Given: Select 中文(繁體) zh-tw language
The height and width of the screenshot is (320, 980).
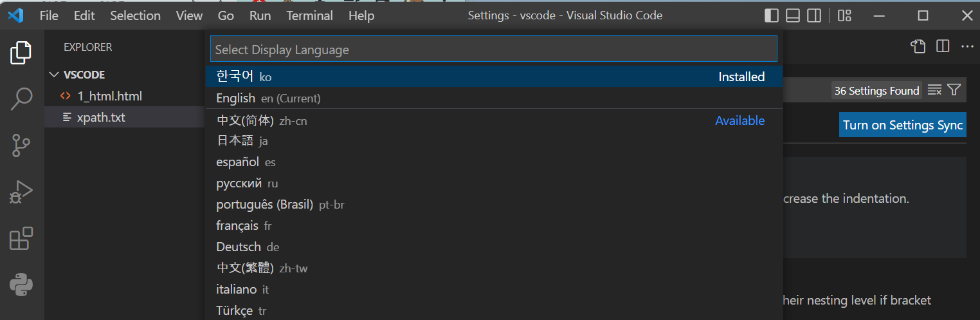Looking at the screenshot, I should tap(494, 268).
